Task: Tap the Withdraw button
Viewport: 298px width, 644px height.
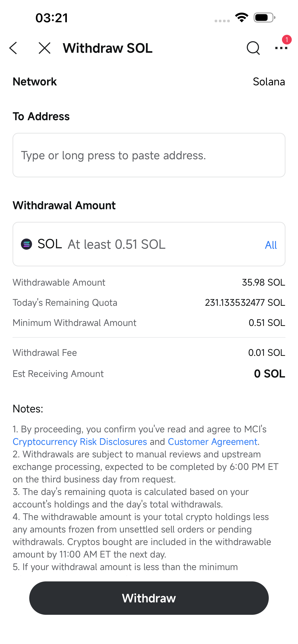Action: pos(149,598)
